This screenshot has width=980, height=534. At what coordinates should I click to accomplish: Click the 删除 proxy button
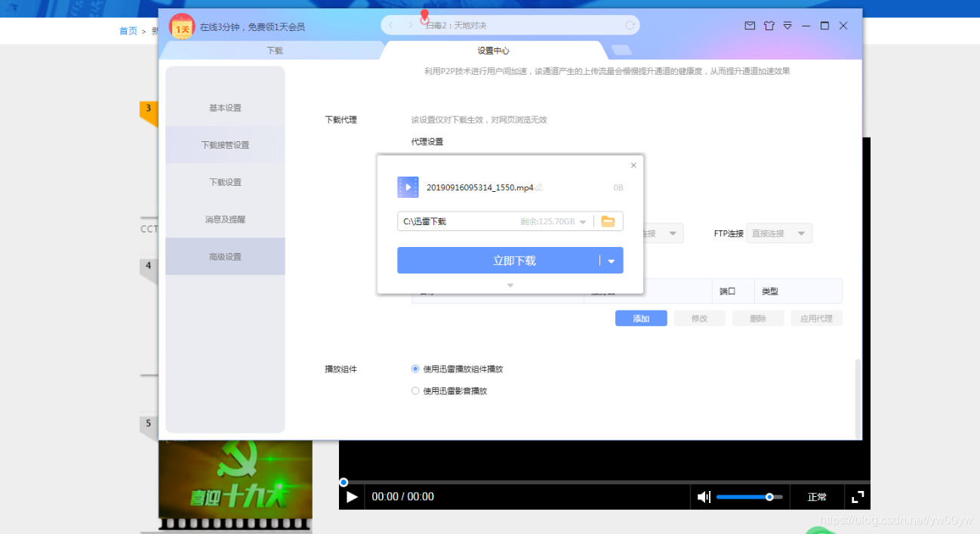(x=758, y=319)
